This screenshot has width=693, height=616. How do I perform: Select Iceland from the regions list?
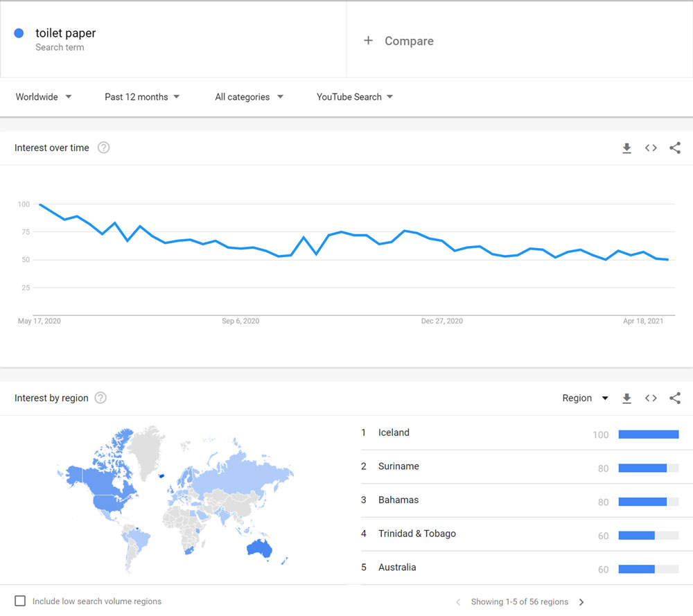click(394, 432)
